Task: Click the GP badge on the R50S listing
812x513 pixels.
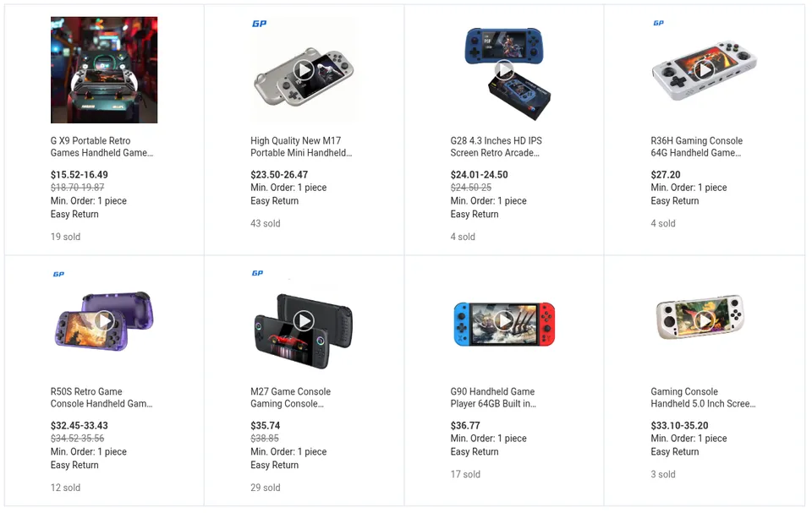Action: tap(59, 273)
